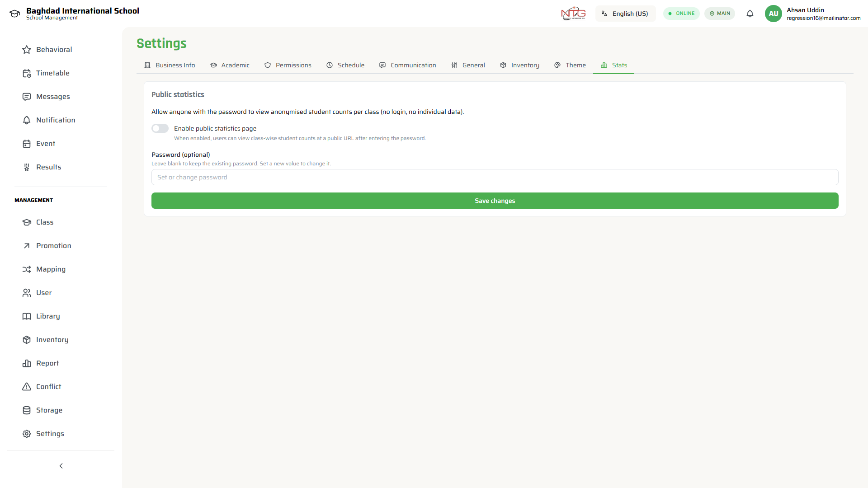Click the MANAGEMENT section header
The image size is (868, 488).
coord(33,200)
